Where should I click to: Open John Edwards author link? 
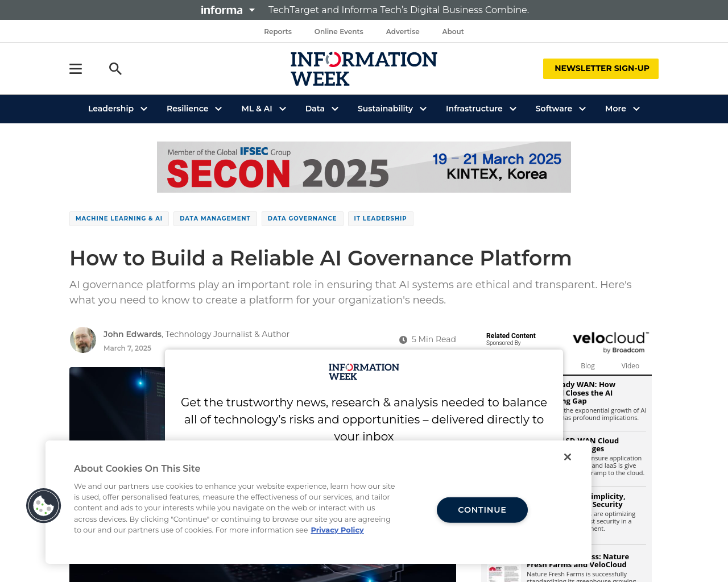(133, 334)
